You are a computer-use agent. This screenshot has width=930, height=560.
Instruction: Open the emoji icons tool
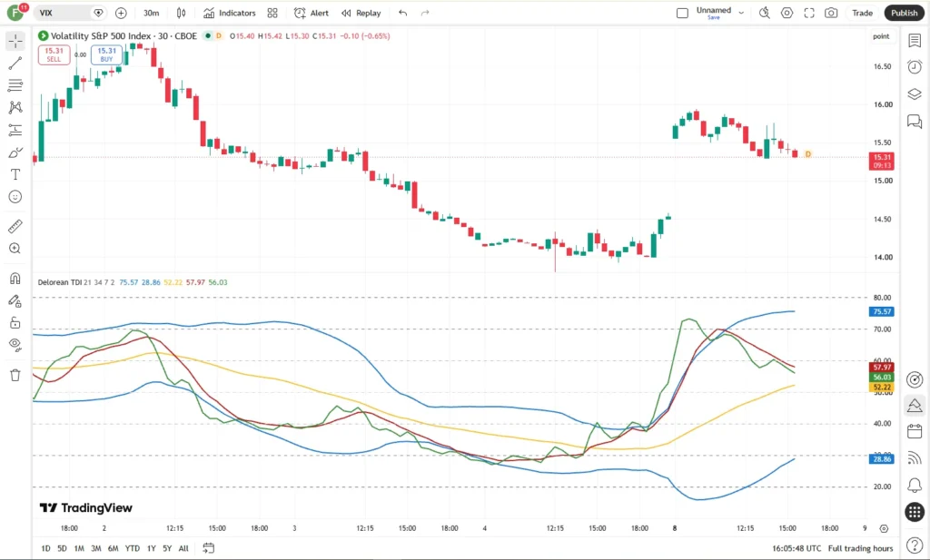click(15, 197)
